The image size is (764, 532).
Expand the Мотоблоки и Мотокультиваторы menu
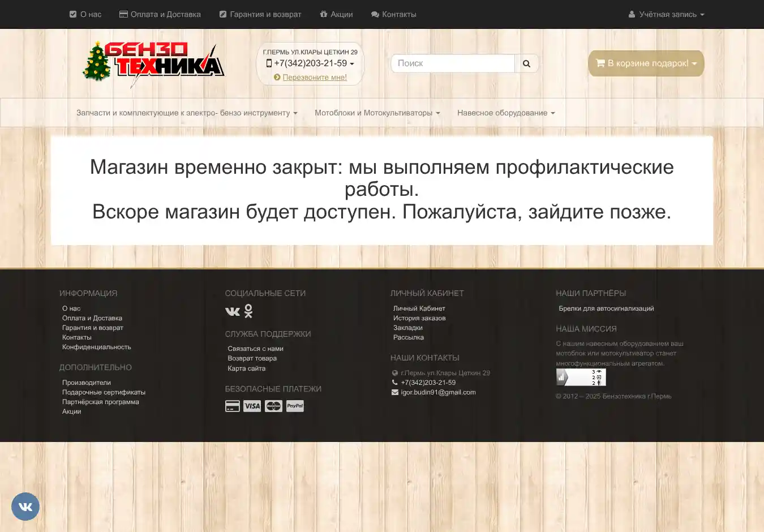(377, 113)
